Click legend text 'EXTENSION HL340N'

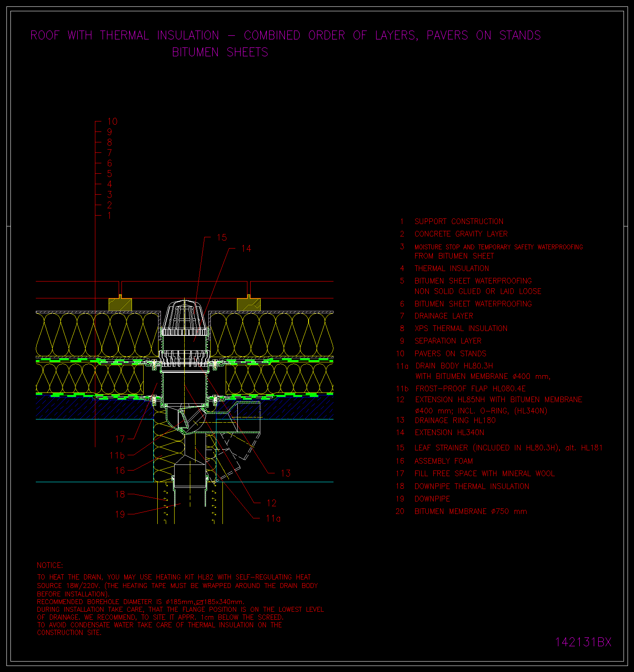(449, 433)
